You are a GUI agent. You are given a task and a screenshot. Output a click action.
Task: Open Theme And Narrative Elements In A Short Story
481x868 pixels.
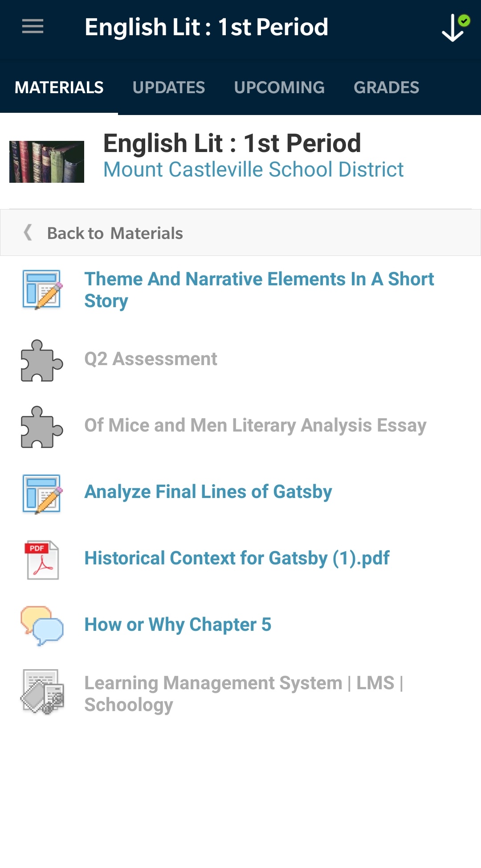[x=259, y=289]
